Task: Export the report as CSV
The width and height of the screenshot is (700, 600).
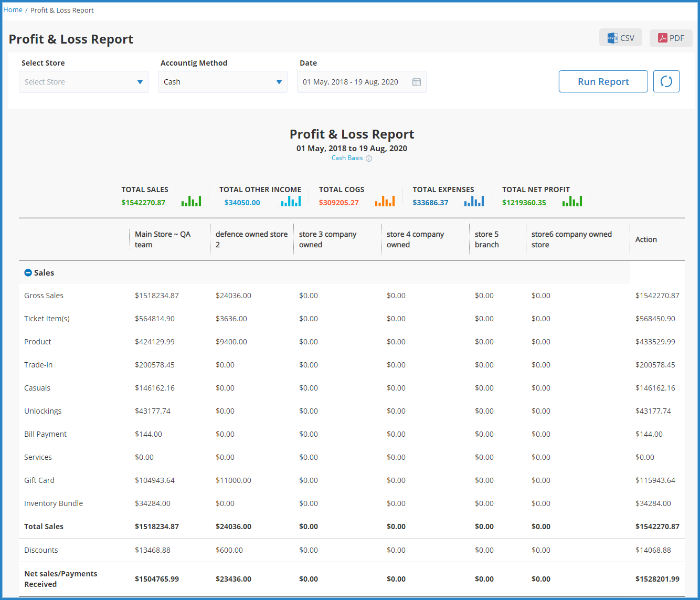Action: [621, 38]
